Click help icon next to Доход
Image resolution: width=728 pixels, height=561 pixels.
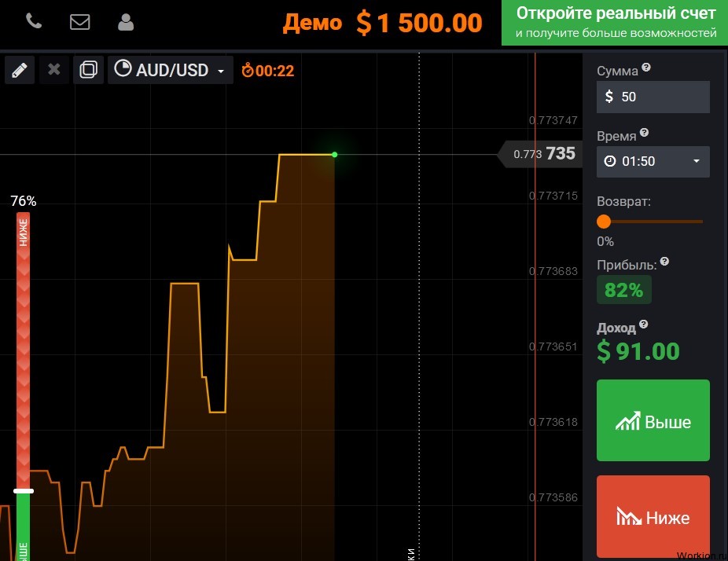point(644,324)
